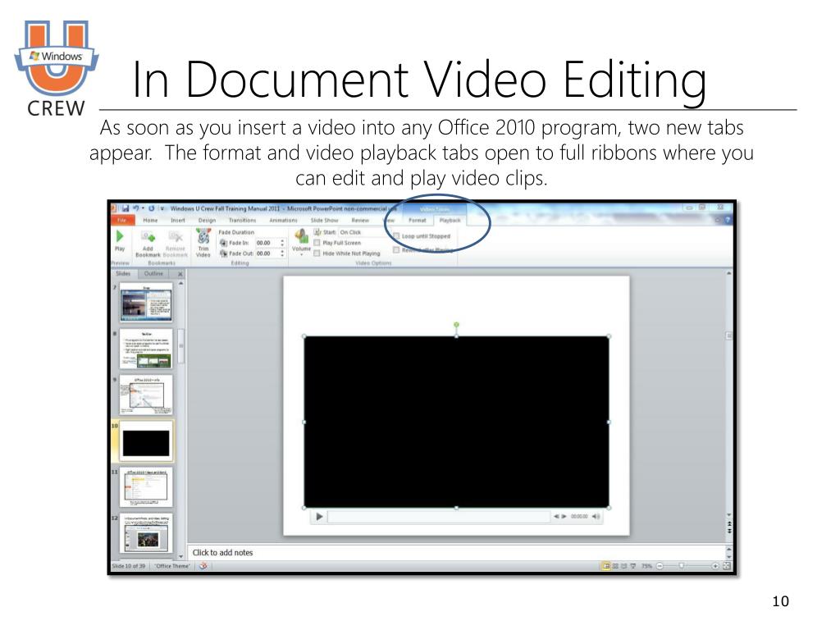Start Slide Show from status bar icon
Image resolution: width=840 pixels, height=630 pixels.
click(633, 566)
